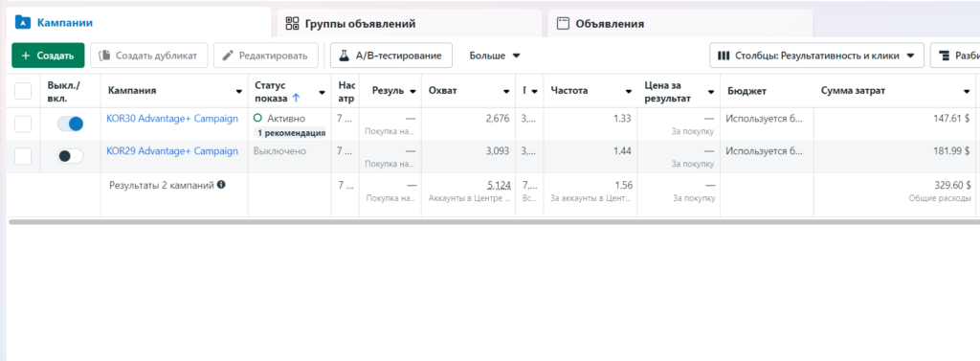The height and width of the screenshot is (361, 980).
Task: Open Результаты column dropdown arrow
Action: click(412, 92)
